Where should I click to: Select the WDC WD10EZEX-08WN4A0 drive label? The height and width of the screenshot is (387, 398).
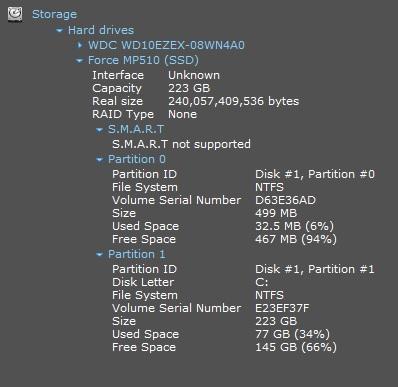166,45
